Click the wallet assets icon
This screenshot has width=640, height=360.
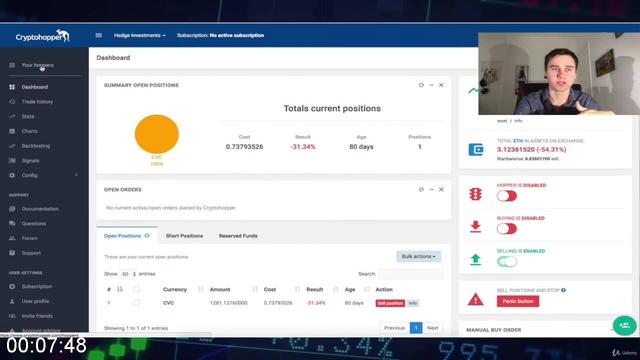[x=476, y=149]
